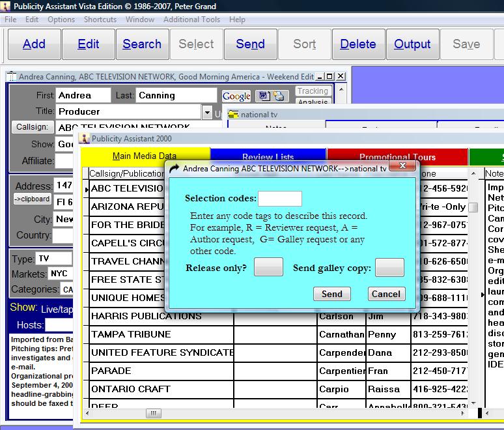Click the ARIZONA REPU table cell
This screenshot has width=504, height=430.
(127, 207)
